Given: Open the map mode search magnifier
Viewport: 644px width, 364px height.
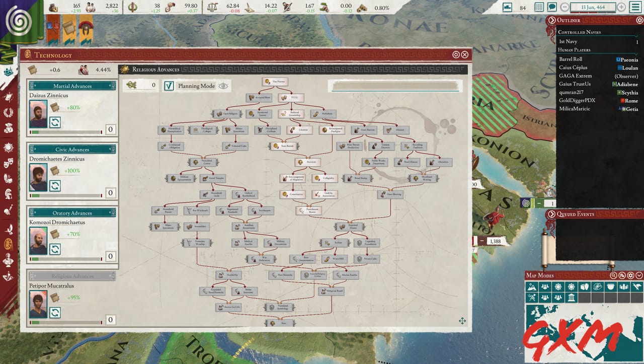Looking at the screenshot, I should (x=614, y=275).
